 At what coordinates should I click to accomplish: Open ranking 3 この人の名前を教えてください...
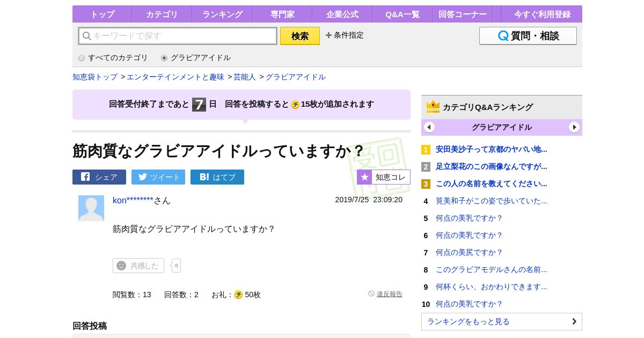click(492, 184)
